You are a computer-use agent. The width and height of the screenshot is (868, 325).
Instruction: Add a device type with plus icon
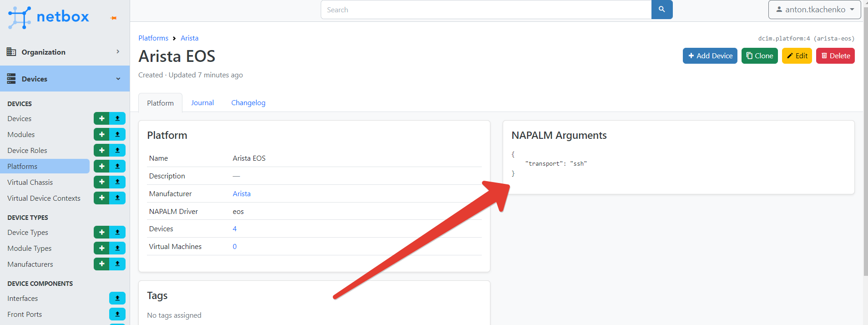point(101,232)
